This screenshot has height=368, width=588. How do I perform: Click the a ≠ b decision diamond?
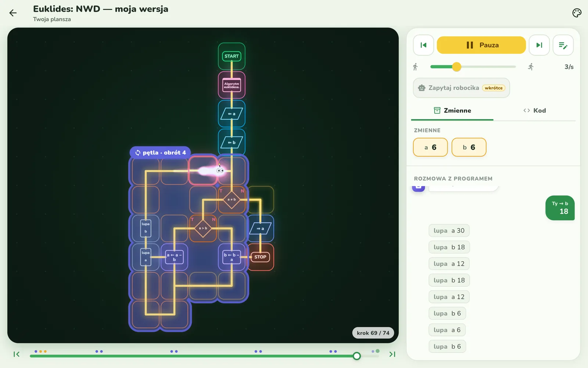click(232, 199)
